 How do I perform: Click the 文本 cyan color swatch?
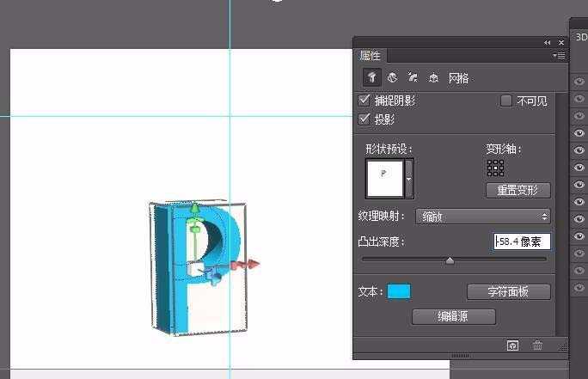[x=399, y=291]
